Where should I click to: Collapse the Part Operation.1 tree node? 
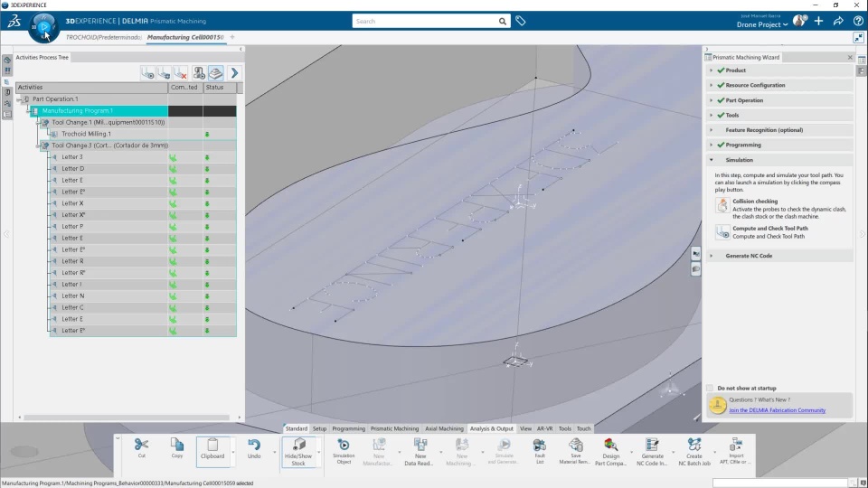19,99
